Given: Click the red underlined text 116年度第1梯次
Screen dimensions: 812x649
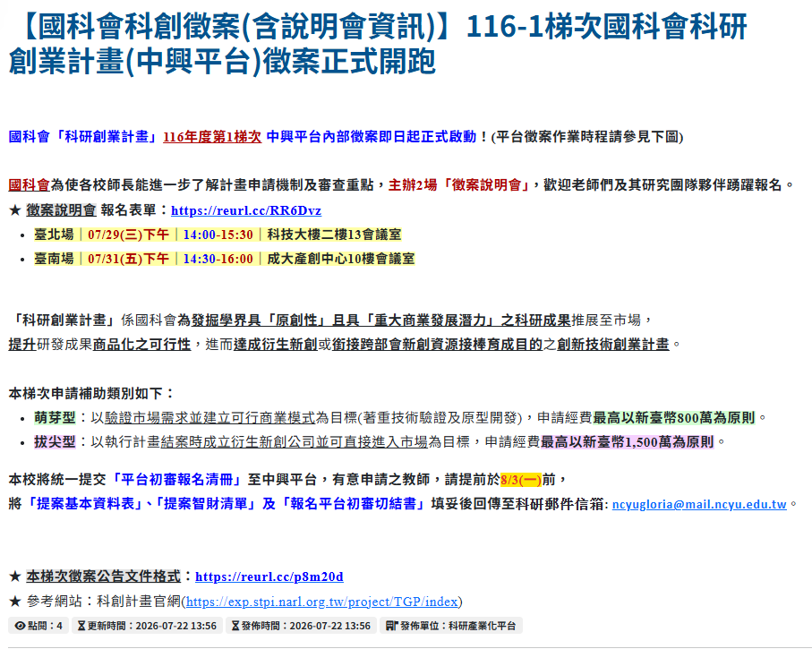Looking at the screenshot, I should [212, 137].
